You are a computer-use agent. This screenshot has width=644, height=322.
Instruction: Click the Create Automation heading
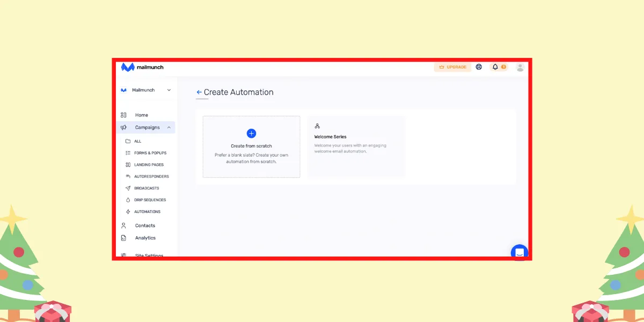coord(239,92)
